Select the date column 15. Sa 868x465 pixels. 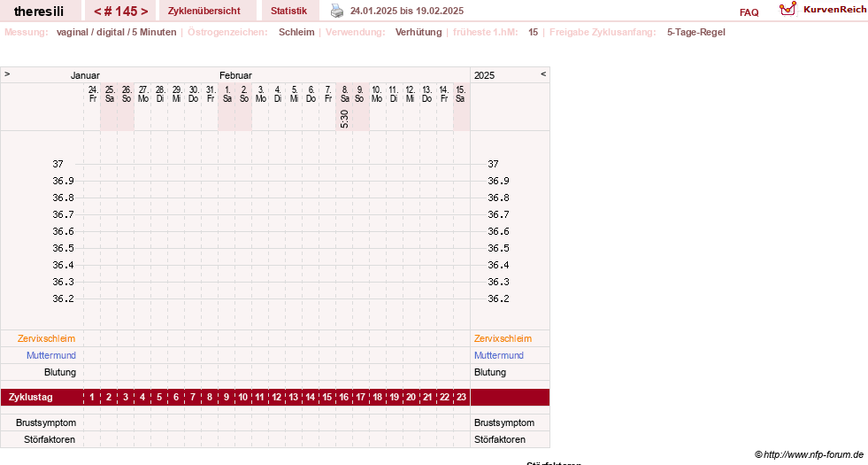point(461,94)
